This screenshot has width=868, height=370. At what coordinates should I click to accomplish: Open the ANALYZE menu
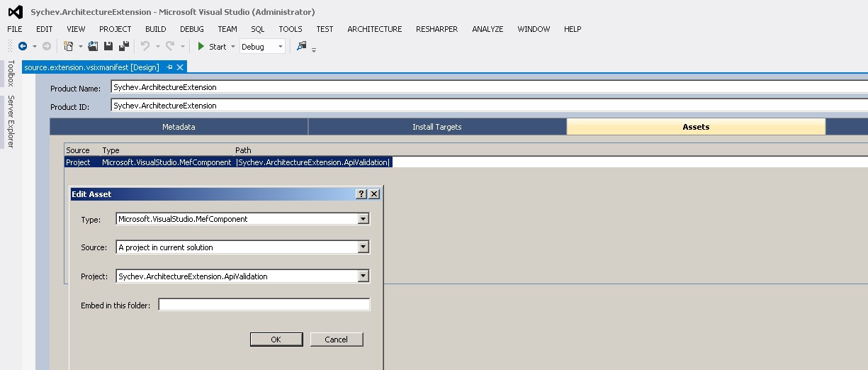487,29
